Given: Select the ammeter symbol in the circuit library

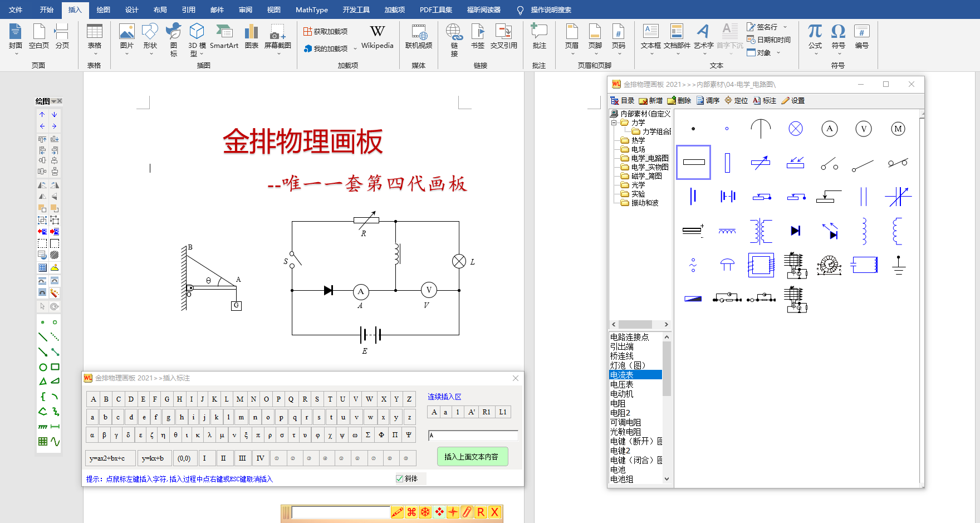Looking at the screenshot, I should [x=830, y=129].
